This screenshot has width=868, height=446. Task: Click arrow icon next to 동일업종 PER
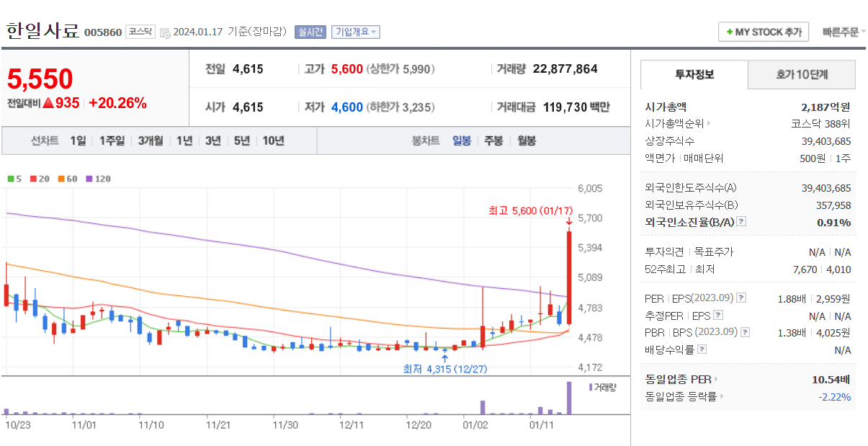point(716,379)
